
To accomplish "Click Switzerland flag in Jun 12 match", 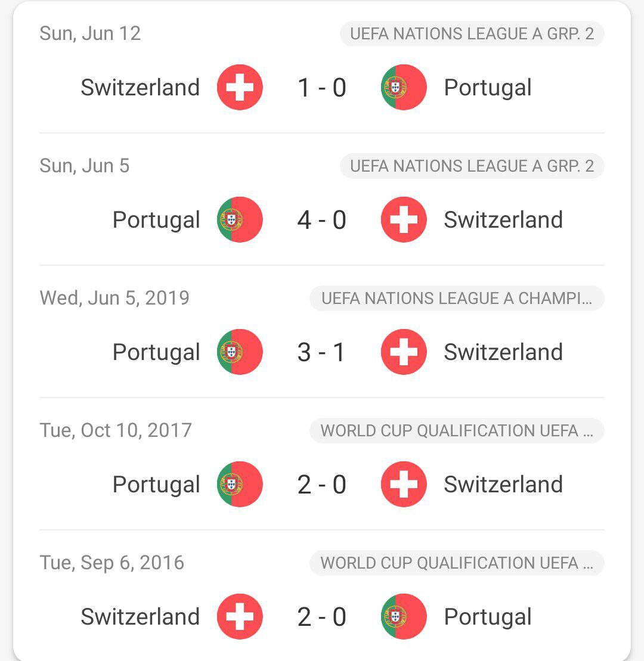I will tap(240, 88).
